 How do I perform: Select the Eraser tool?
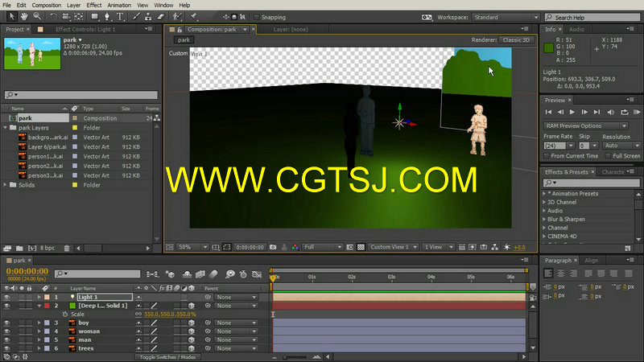tap(161, 16)
